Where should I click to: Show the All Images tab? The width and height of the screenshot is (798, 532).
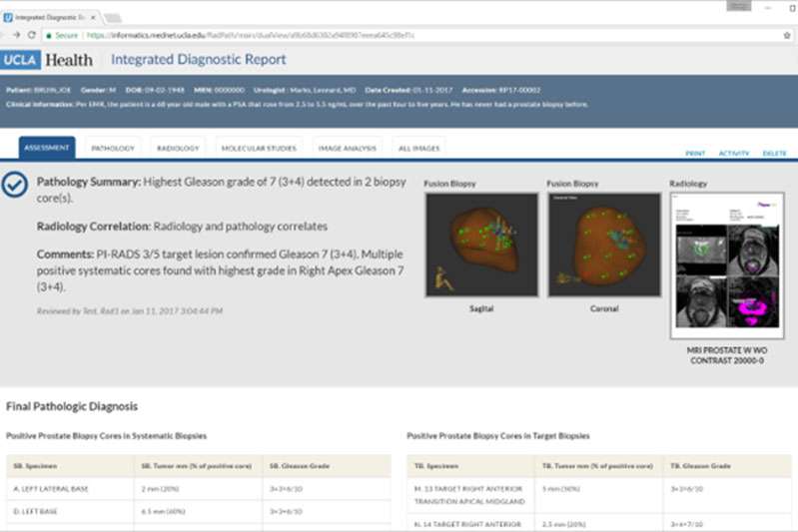click(x=418, y=149)
